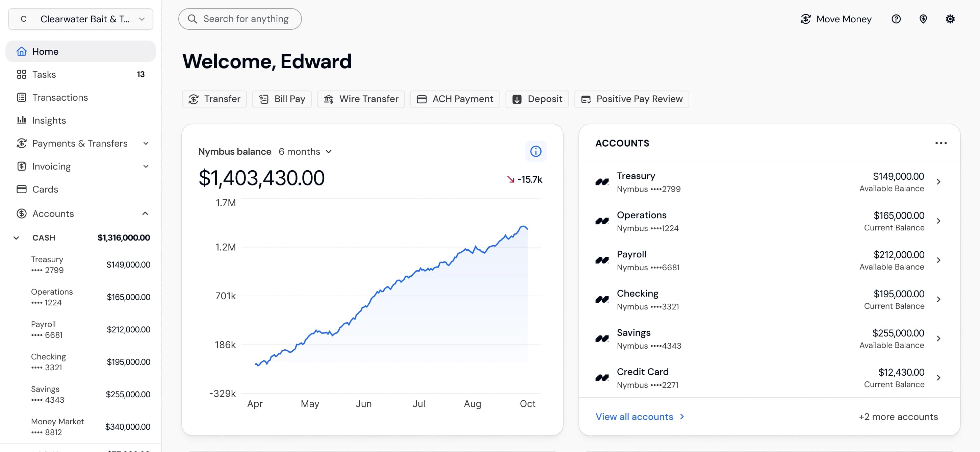Open Transactions in the sidebar
Screen dimensions: 980x452
click(x=81, y=97)
